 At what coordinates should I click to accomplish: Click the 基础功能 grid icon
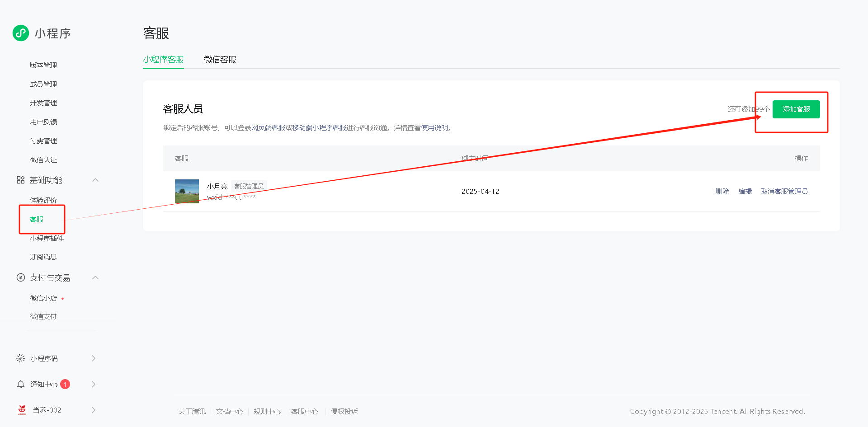click(21, 180)
